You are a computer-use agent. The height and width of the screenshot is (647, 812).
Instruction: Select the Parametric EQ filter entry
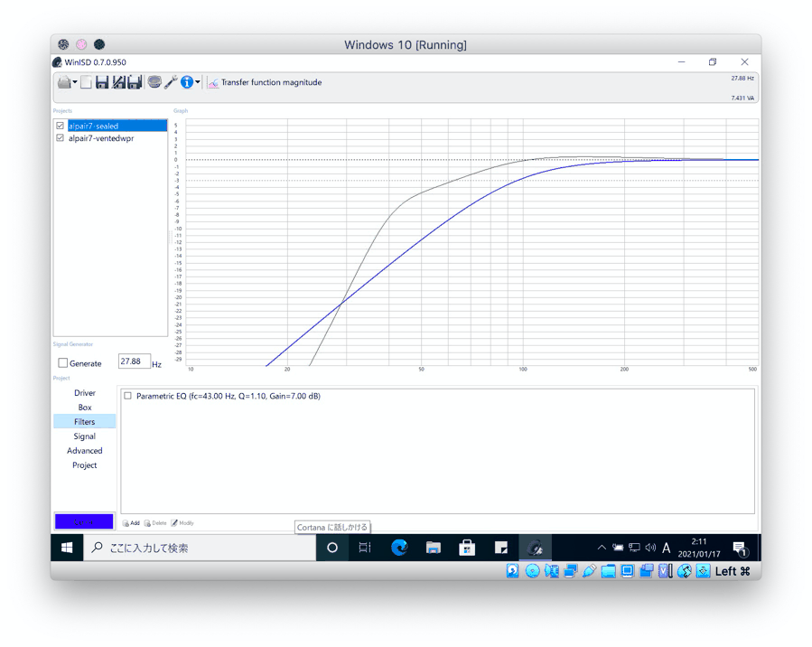(x=229, y=396)
